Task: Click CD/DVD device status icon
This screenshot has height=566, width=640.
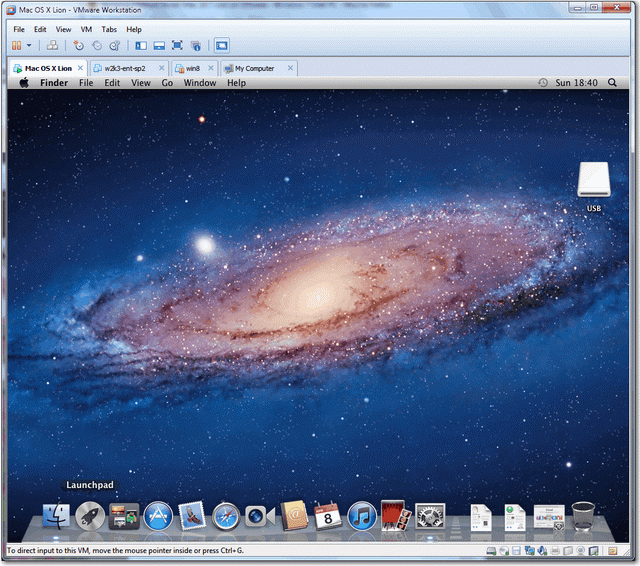Action: coord(504,551)
